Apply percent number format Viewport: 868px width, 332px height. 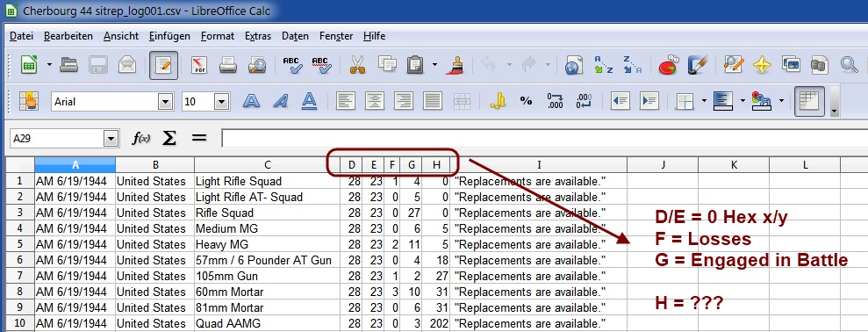pos(526,101)
